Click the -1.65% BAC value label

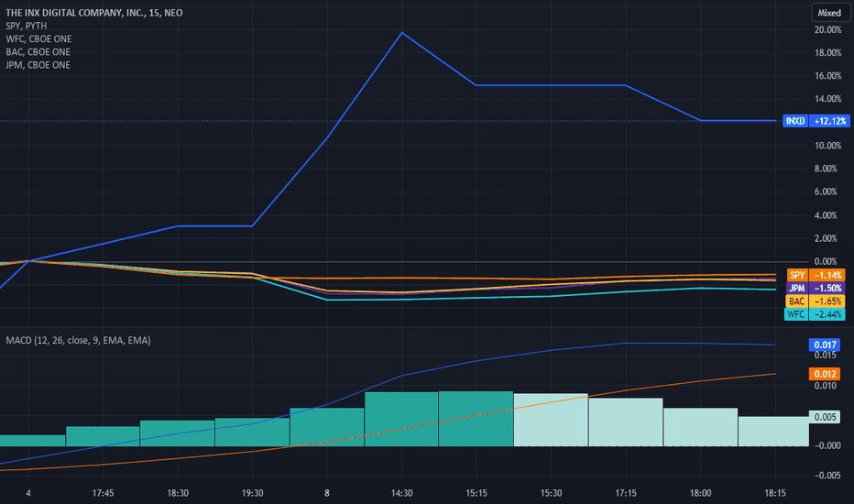[x=827, y=301]
